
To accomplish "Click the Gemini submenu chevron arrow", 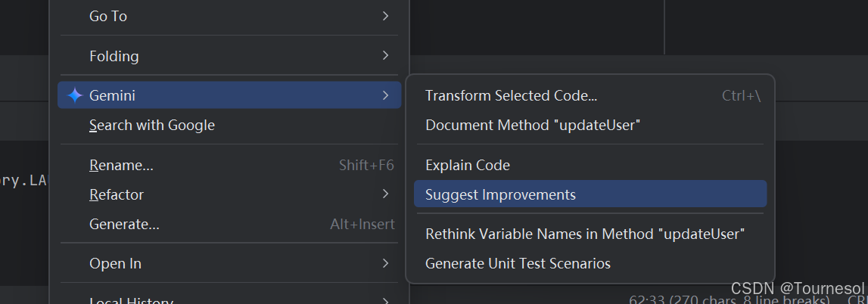I will pyautogui.click(x=385, y=95).
